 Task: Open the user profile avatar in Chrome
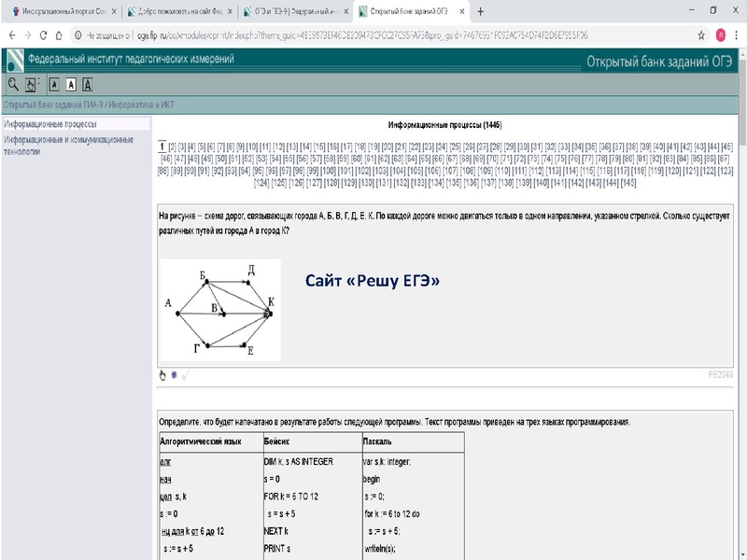point(721,34)
